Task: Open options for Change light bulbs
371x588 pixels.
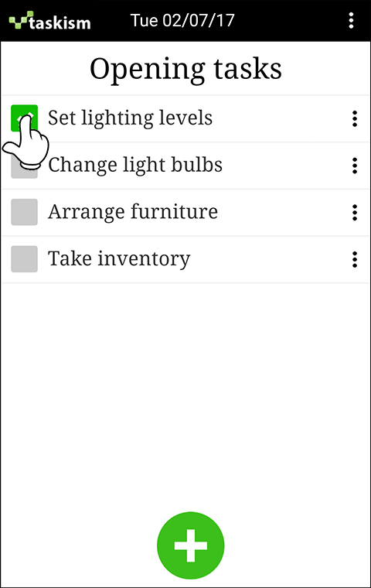Action: click(x=355, y=166)
